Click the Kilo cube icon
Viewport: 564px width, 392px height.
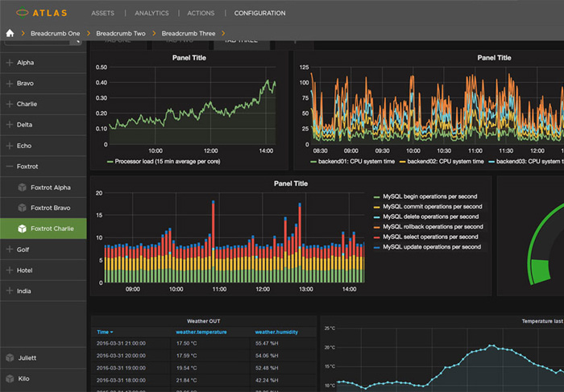(x=10, y=378)
